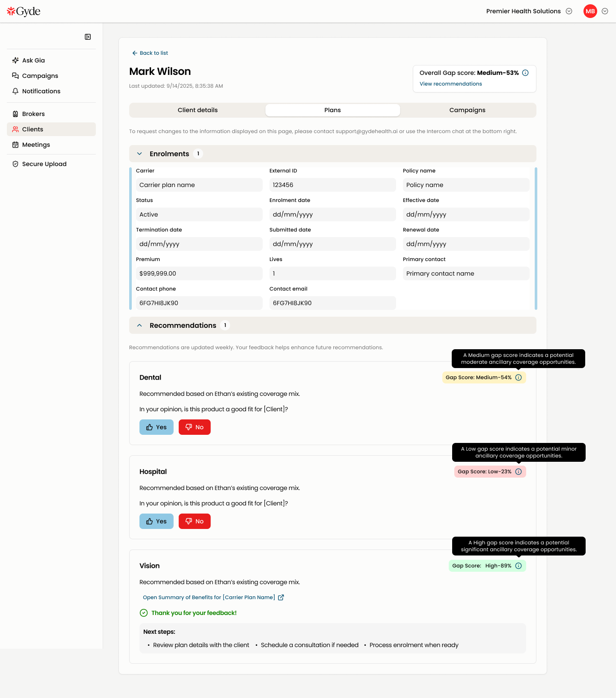The width and height of the screenshot is (616, 698).
Task: Click the Secure Upload shield icon
Action: tap(15, 164)
